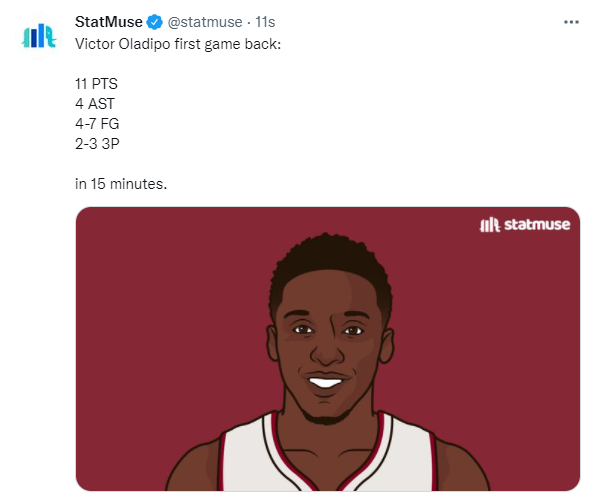Open the tweet's three-dot more menu
This screenshot has height=503, width=595.
(571, 22)
